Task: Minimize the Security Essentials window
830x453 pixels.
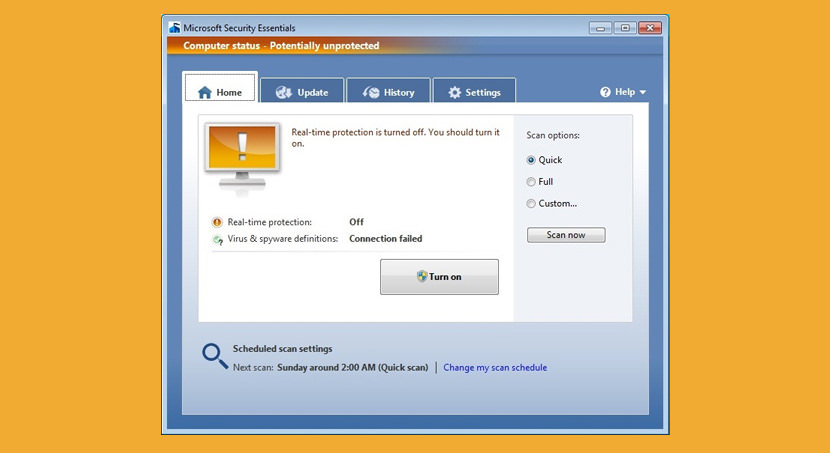Action: tap(600, 28)
